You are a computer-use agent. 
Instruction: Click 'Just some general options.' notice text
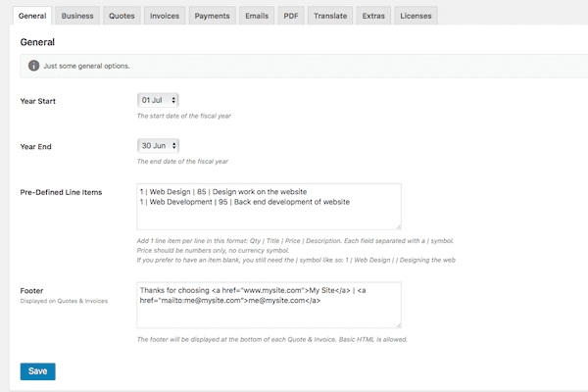click(x=86, y=66)
